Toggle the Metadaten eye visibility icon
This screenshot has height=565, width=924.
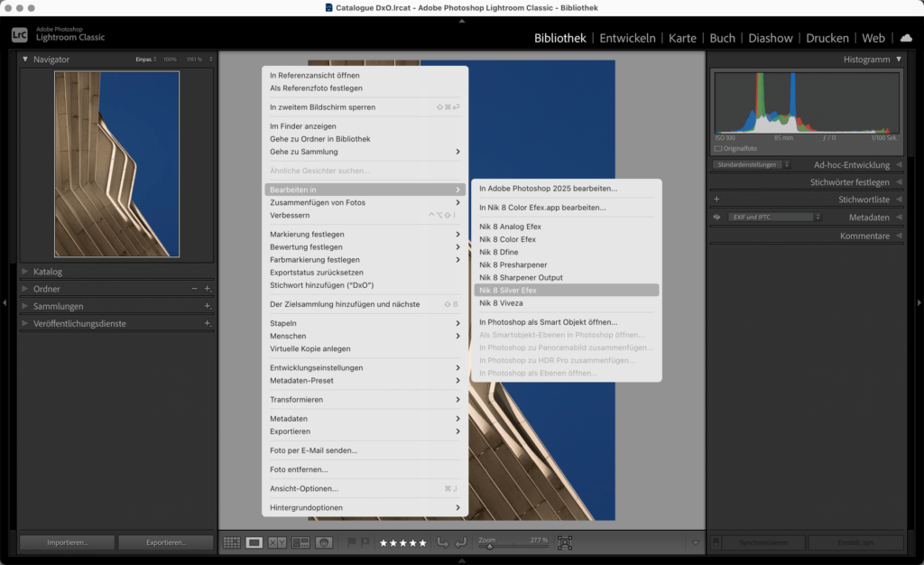coord(716,217)
